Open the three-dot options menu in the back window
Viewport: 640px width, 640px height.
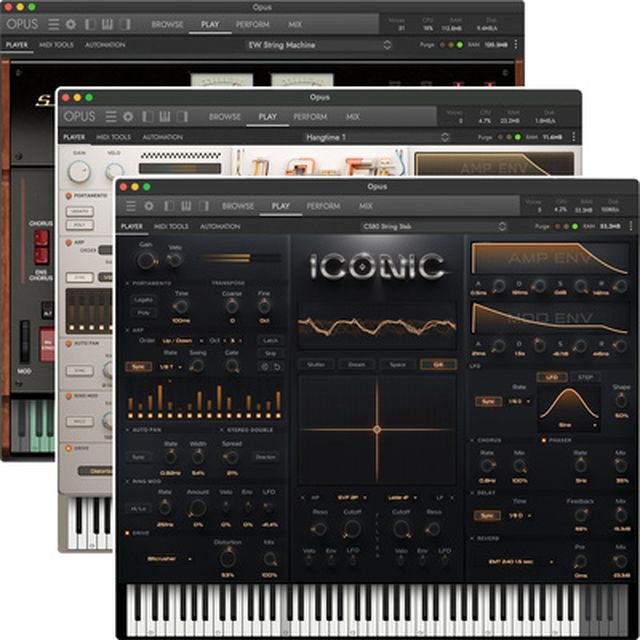(516, 44)
